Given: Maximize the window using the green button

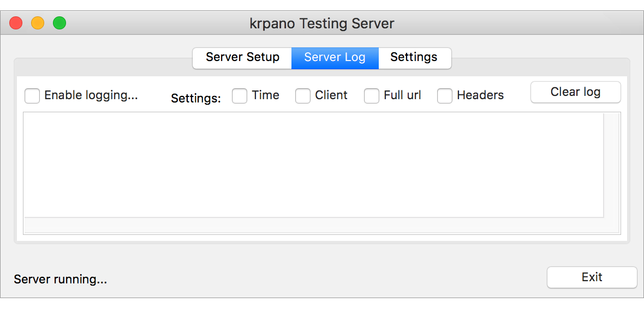Looking at the screenshot, I should click(59, 23).
